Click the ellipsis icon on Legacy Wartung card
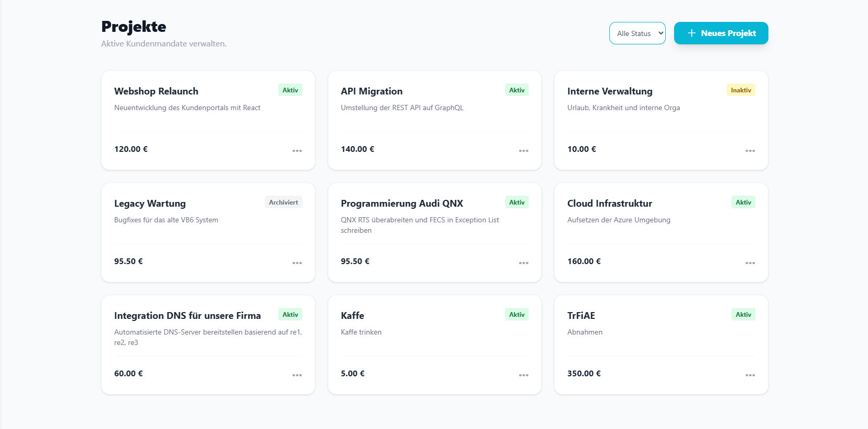 click(x=297, y=263)
